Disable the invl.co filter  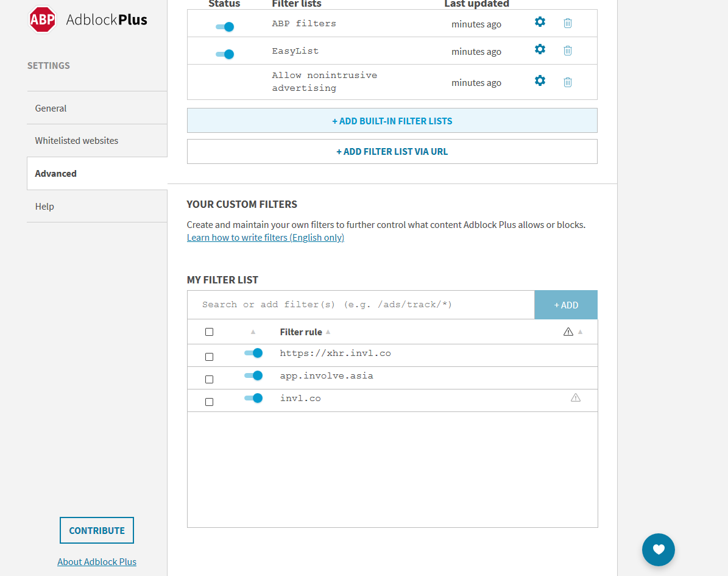pos(253,398)
